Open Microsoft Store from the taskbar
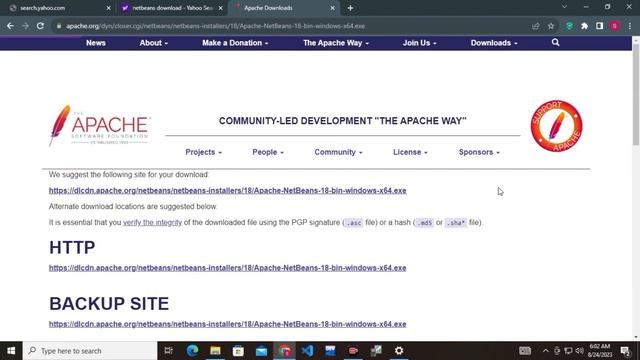Image resolution: width=640 pixels, height=360 pixels. (238, 351)
